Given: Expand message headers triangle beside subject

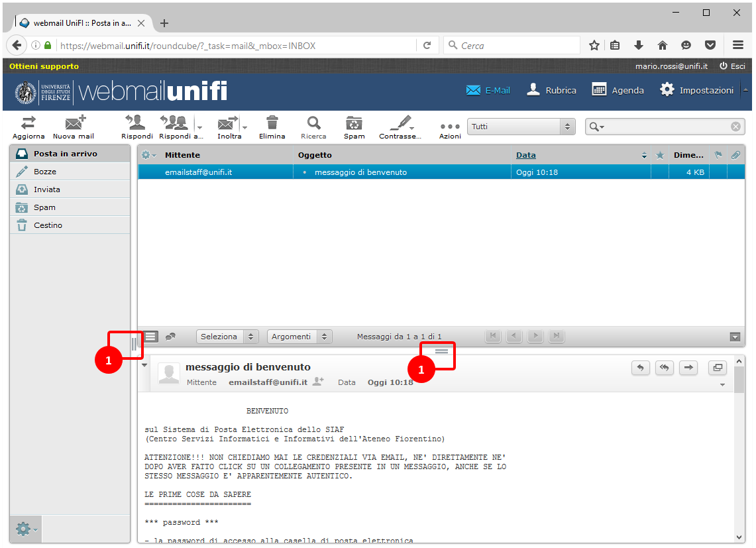Looking at the screenshot, I should (144, 365).
